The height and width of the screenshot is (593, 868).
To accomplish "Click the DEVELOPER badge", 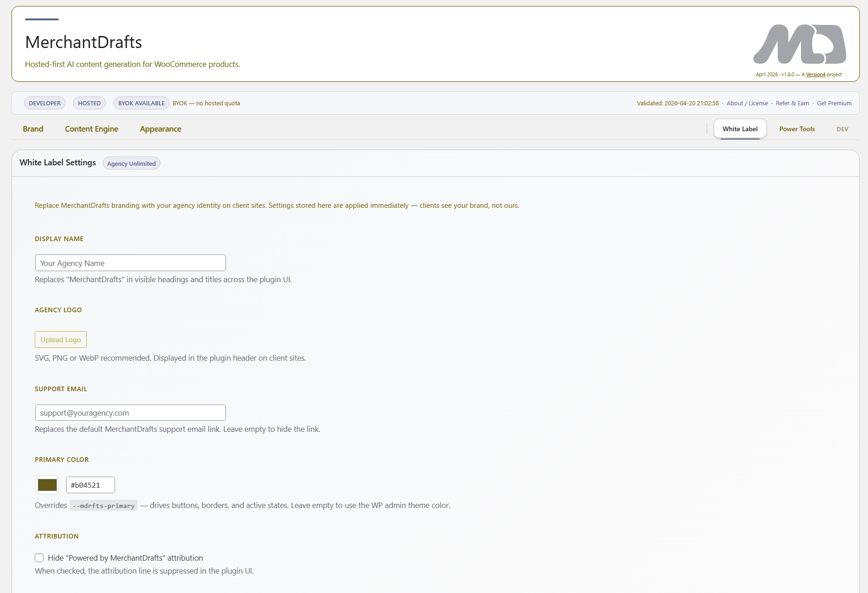I will [x=45, y=103].
